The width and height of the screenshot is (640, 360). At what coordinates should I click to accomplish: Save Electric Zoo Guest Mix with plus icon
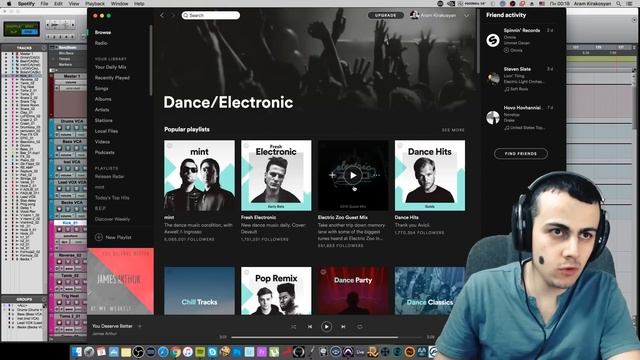[x=332, y=175]
